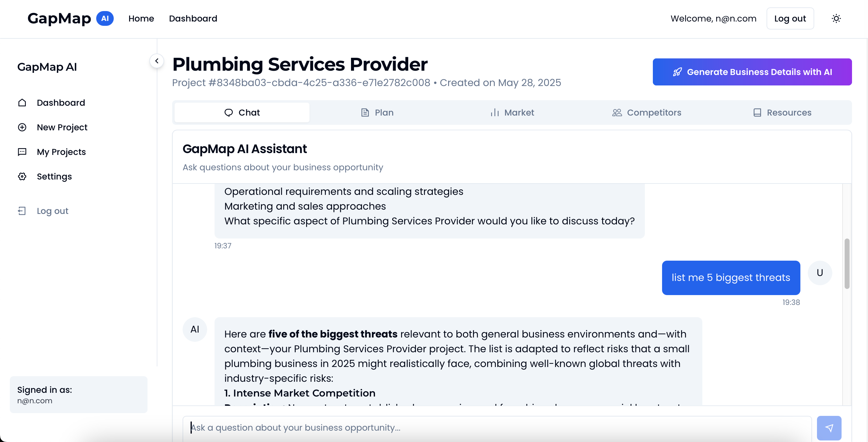868x442 pixels.
Task: Click the My Projects chat-bubble icon
Action: point(22,152)
